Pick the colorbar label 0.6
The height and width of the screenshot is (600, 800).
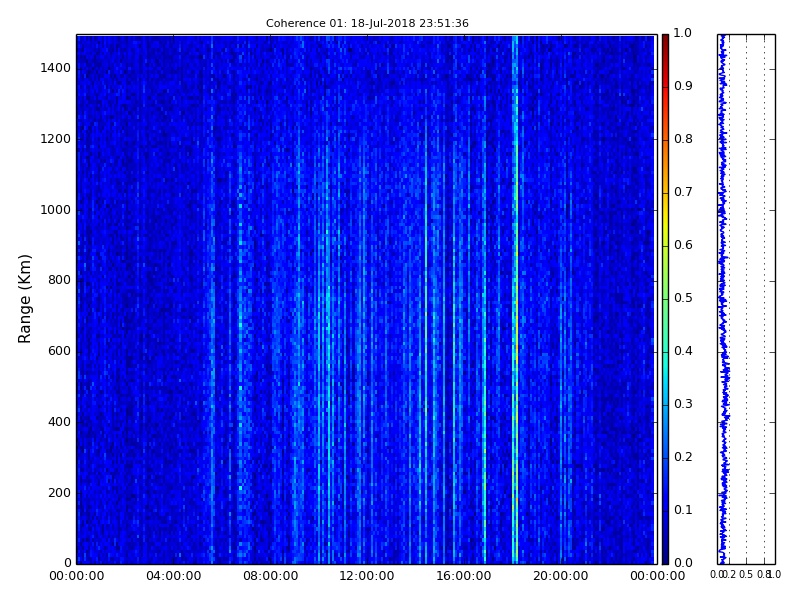coord(683,245)
